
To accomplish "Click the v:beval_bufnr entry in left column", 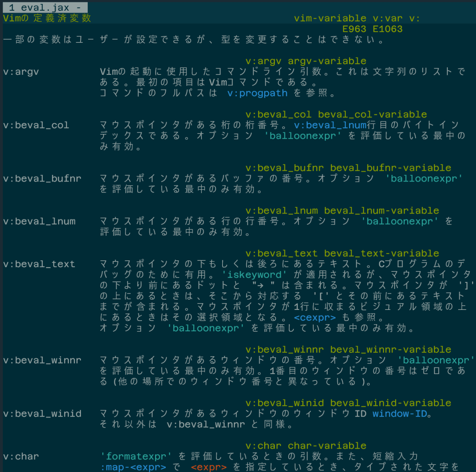I will 42,179.
